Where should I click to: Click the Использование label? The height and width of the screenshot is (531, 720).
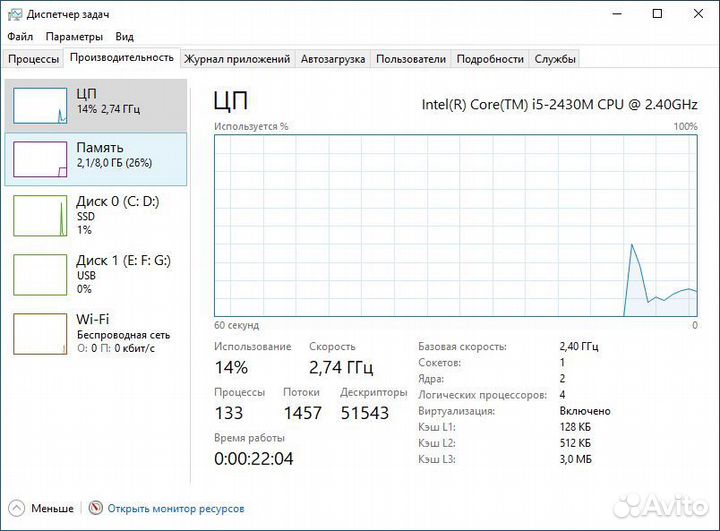tap(253, 346)
